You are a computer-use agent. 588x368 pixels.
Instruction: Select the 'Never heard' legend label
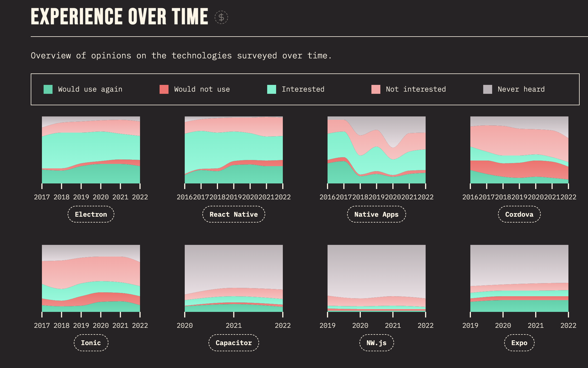pos(521,89)
